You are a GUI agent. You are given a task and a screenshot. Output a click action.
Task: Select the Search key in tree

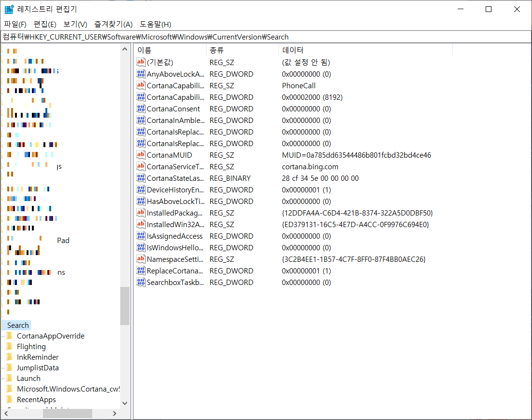18,325
